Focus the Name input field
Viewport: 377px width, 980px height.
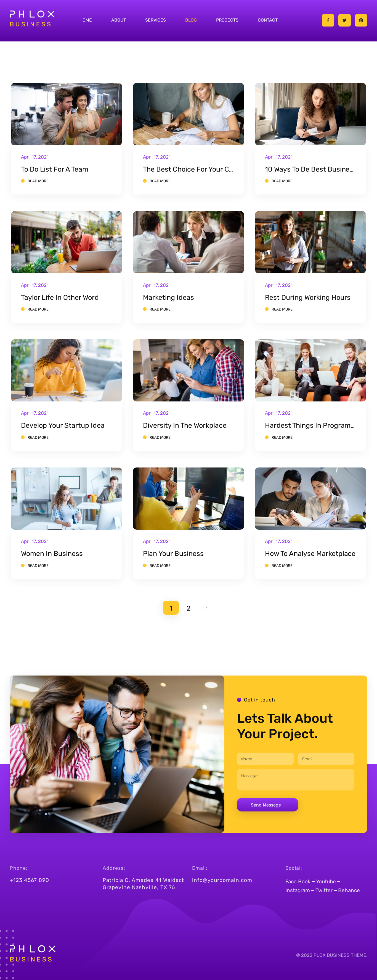(265, 759)
